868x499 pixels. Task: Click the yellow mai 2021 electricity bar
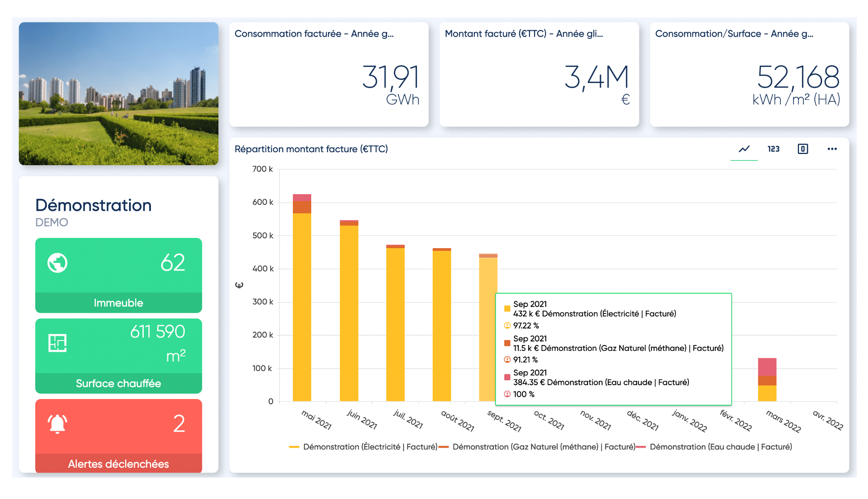(302, 308)
